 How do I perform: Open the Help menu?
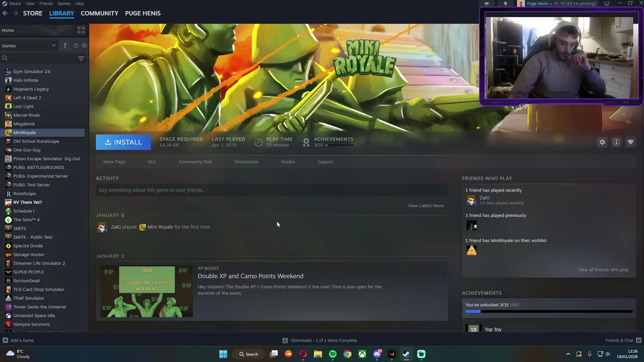coord(79,4)
